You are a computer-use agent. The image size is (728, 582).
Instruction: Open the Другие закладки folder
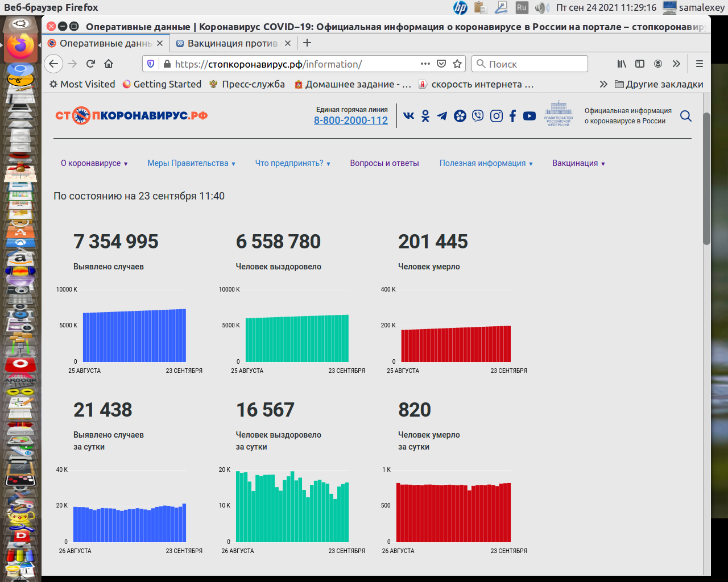click(x=659, y=84)
